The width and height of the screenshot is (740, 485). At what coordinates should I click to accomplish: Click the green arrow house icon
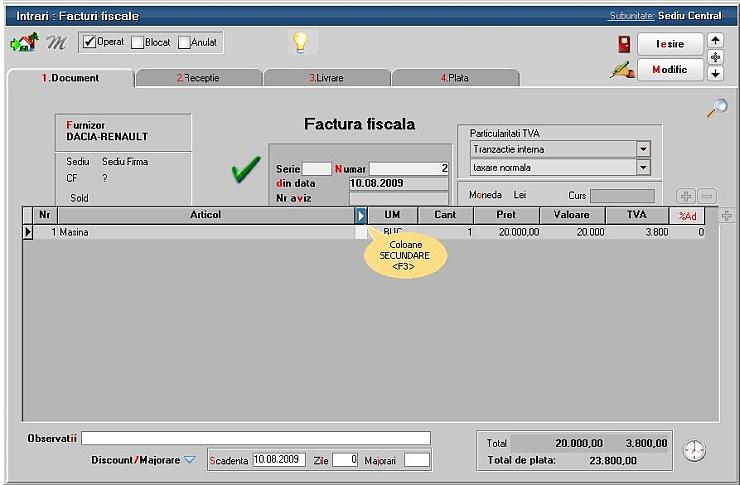(24, 42)
